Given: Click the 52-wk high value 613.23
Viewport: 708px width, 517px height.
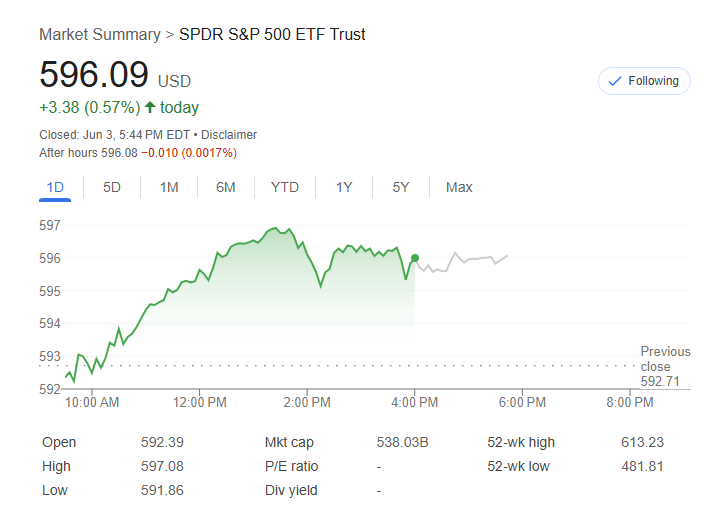Looking at the screenshot, I should pos(642,442).
